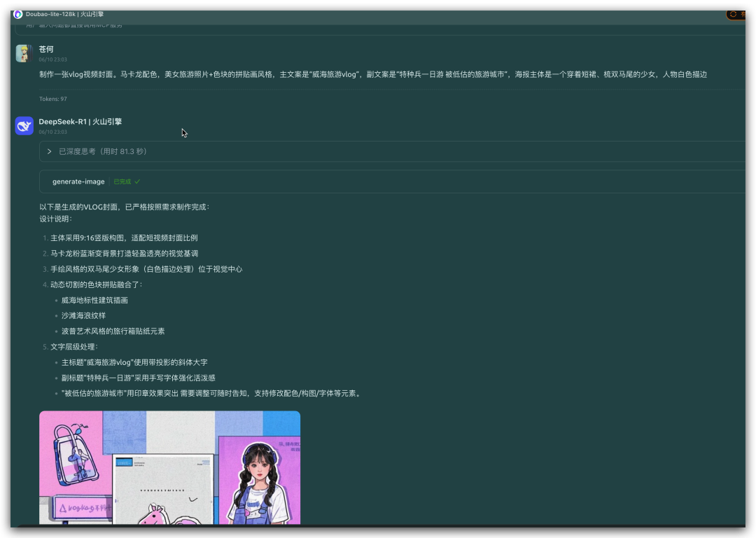This screenshot has width=756, height=538.
Task: Click the DeepSeek-R1 | 火山引擎 name
Action: click(x=80, y=122)
